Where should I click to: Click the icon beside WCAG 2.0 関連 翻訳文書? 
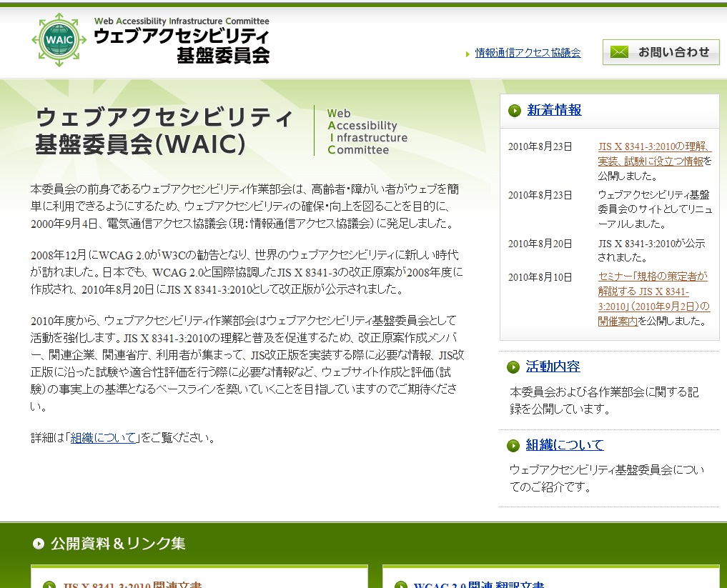click(x=400, y=585)
